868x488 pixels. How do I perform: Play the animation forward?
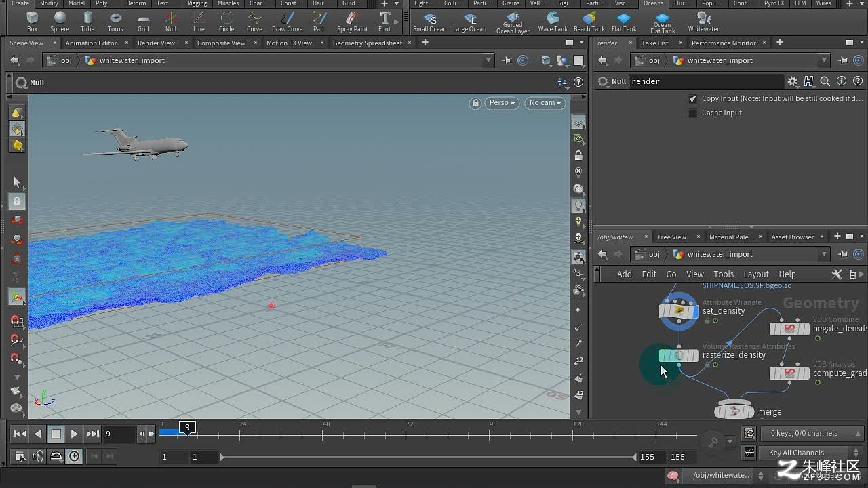74,434
